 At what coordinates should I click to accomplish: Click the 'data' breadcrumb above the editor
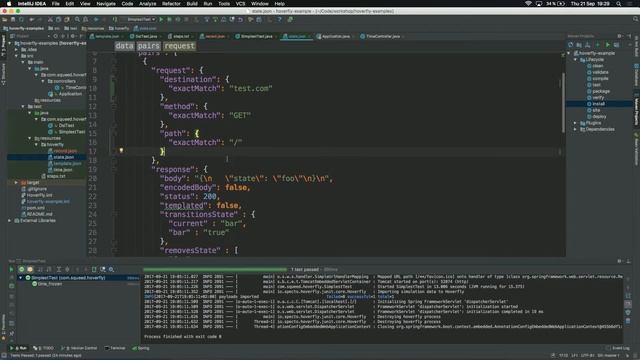point(124,46)
